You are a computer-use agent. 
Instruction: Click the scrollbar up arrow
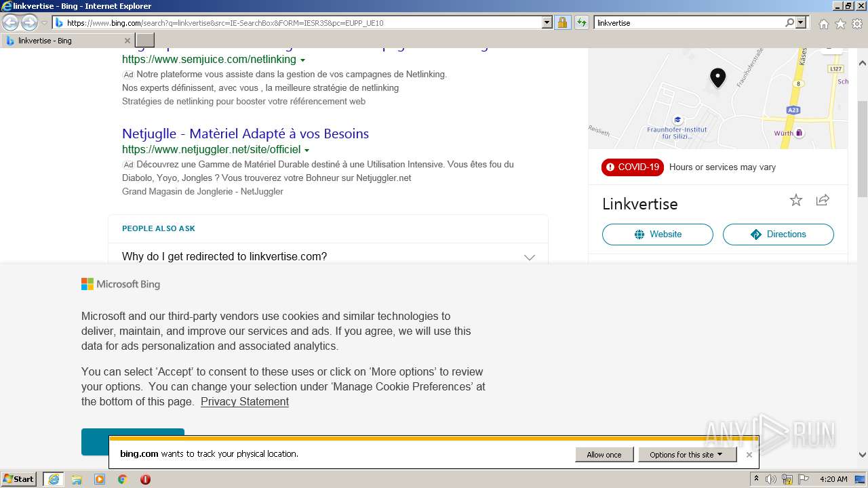coord(863,64)
